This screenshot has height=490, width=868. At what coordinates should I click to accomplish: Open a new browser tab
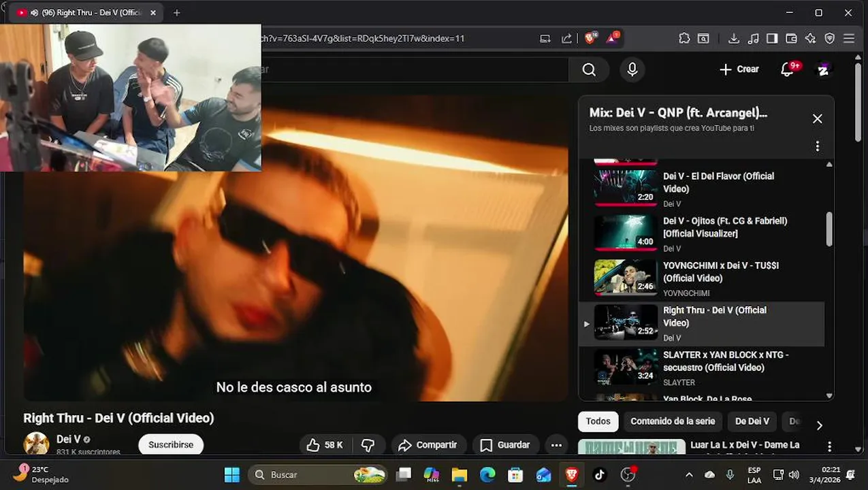[x=177, y=12]
